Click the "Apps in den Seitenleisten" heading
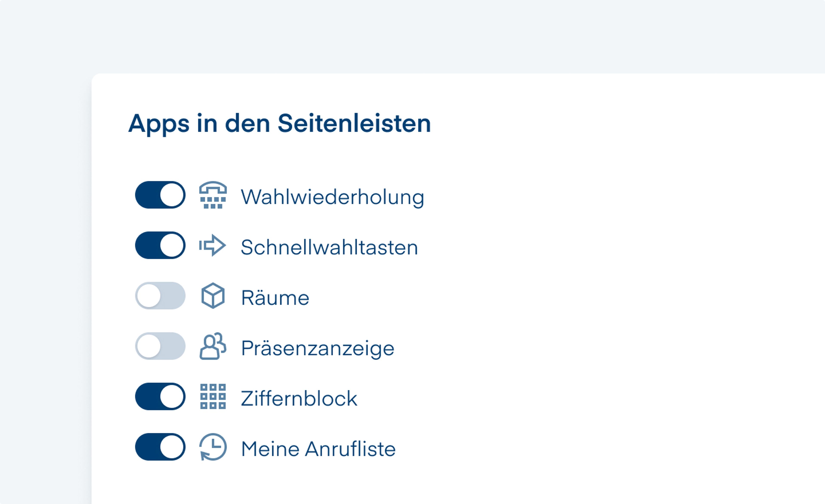Screen dimensions: 825x504 click(279, 123)
